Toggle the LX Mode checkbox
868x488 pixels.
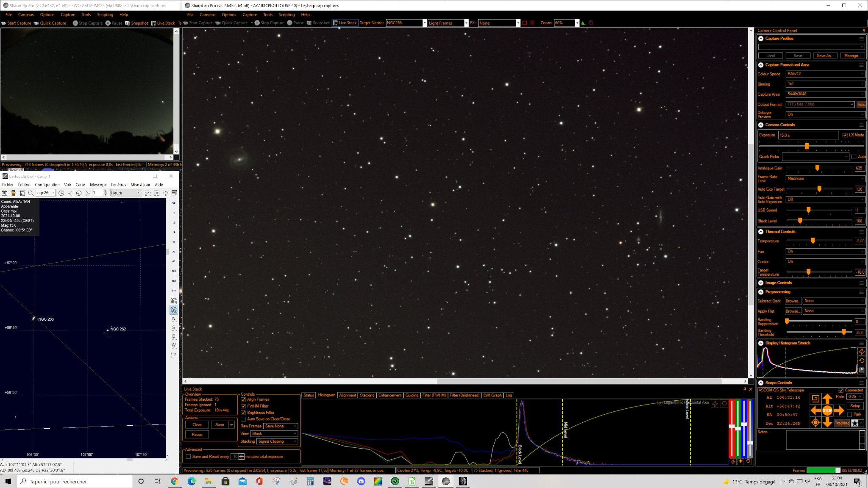845,135
